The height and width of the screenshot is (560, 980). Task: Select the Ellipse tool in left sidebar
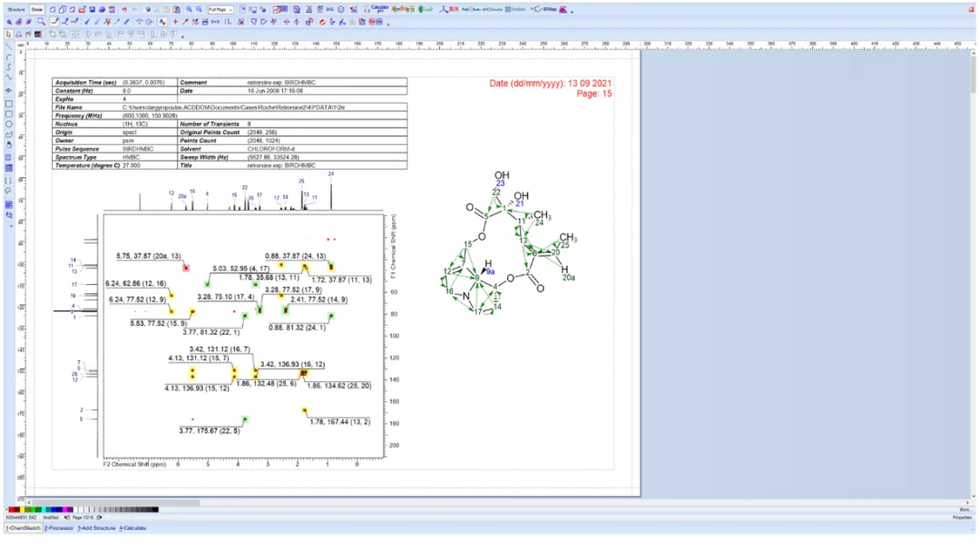tap(9, 124)
